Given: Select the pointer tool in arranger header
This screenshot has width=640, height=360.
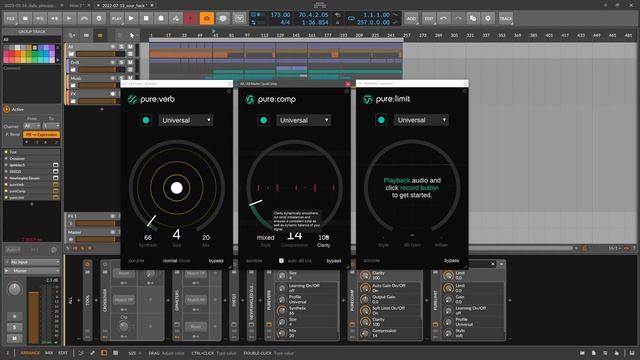Looking at the screenshot, I should [132, 36].
